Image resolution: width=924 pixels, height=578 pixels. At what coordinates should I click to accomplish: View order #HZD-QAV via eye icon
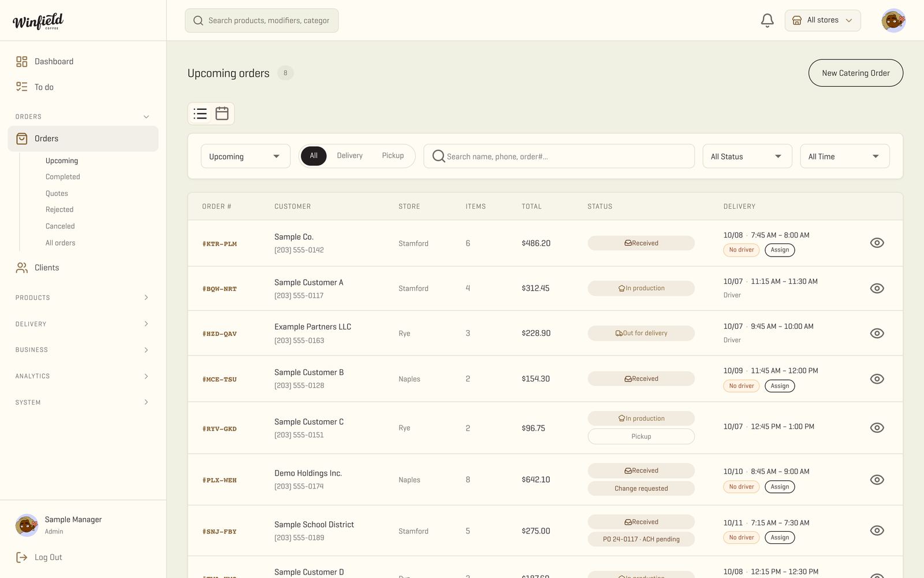click(877, 334)
